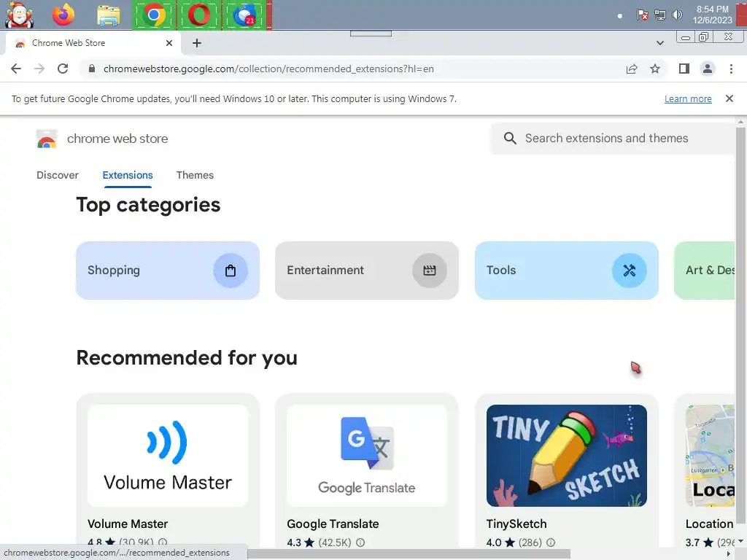Click the search magnifier icon
This screenshot has width=747, height=560.
pos(510,138)
